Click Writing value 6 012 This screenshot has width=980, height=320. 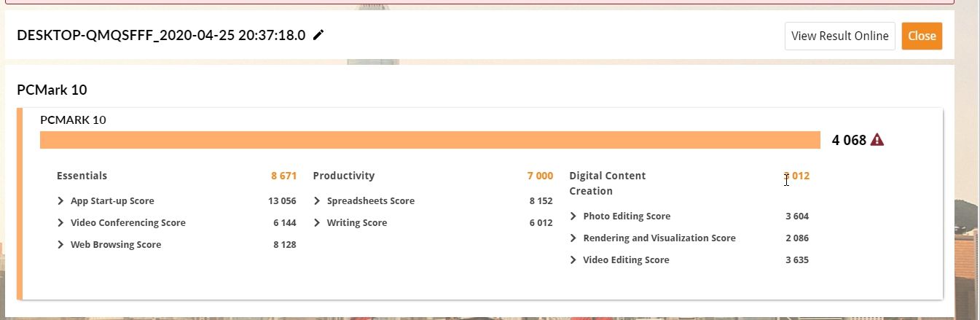pyautogui.click(x=541, y=223)
